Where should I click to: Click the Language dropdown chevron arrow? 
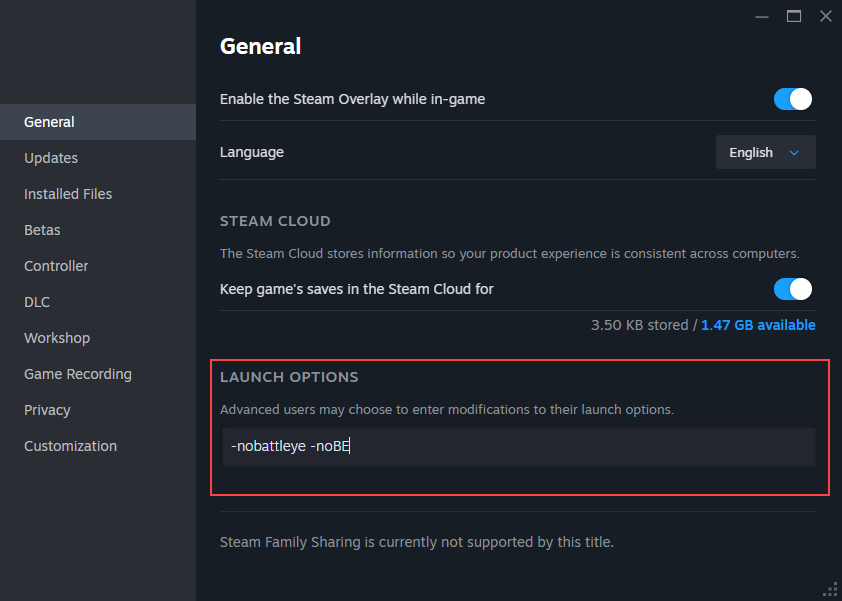[x=795, y=153]
